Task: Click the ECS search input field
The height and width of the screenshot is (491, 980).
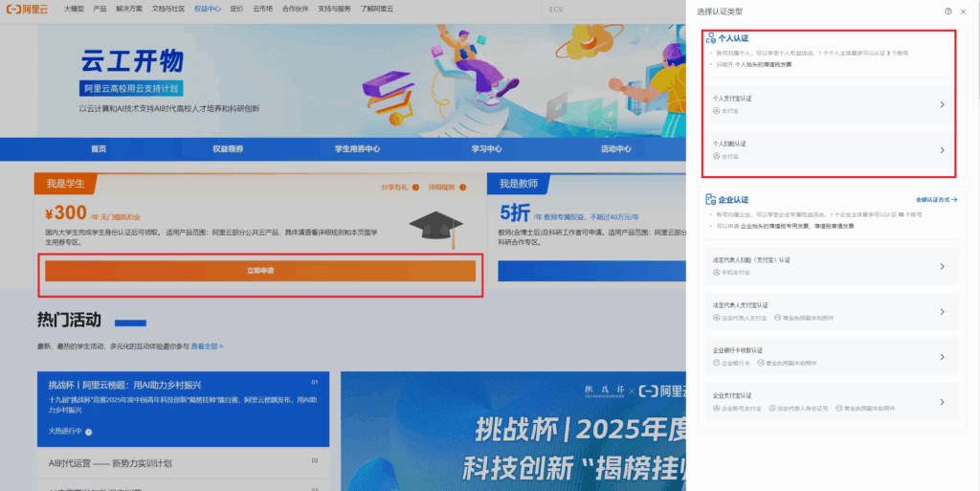Action: 615,10
